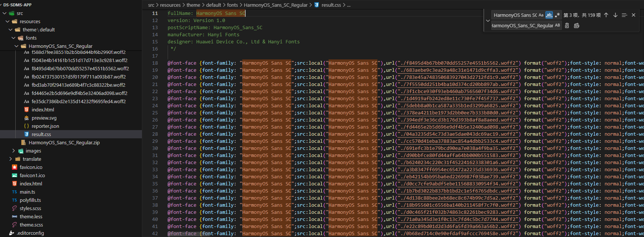The height and width of the screenshot is (237, 644).
Task: Toggle Match Whole Word (ab) in find box
Action: [549, 15]
